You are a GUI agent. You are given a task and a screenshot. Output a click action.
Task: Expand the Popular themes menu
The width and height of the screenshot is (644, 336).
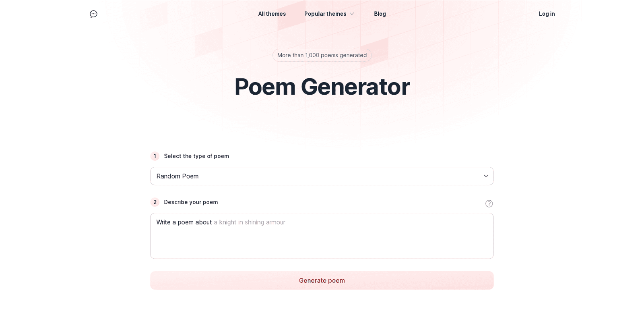click(x=326, y=14)
